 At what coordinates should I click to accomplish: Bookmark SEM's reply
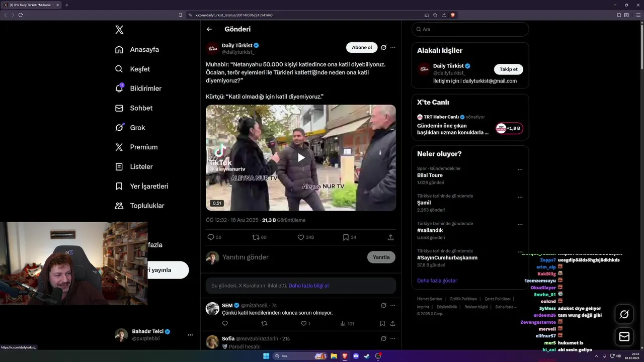[x=382, y=323]
